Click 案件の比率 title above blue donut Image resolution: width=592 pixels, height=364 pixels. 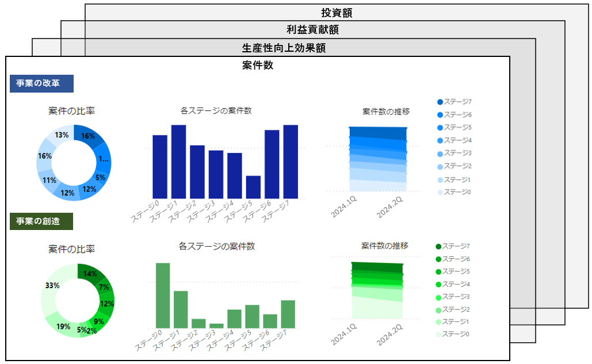pos(72,111)
